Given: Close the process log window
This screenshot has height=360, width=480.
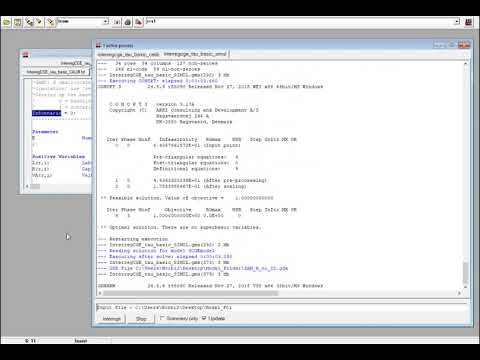Looking at the screenshot, I should click(x=464, y=45).
